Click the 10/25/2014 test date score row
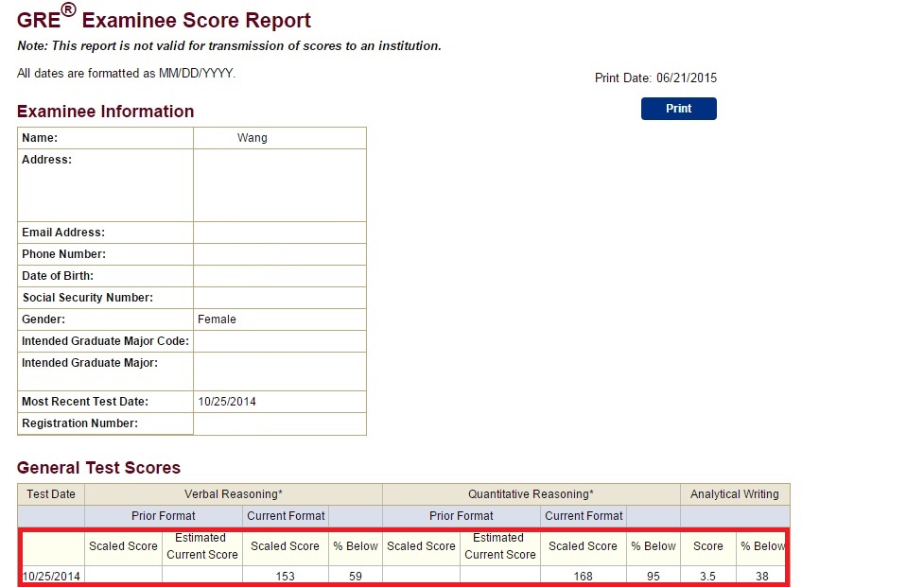This screenshot has height=587, width=924. 404,576
